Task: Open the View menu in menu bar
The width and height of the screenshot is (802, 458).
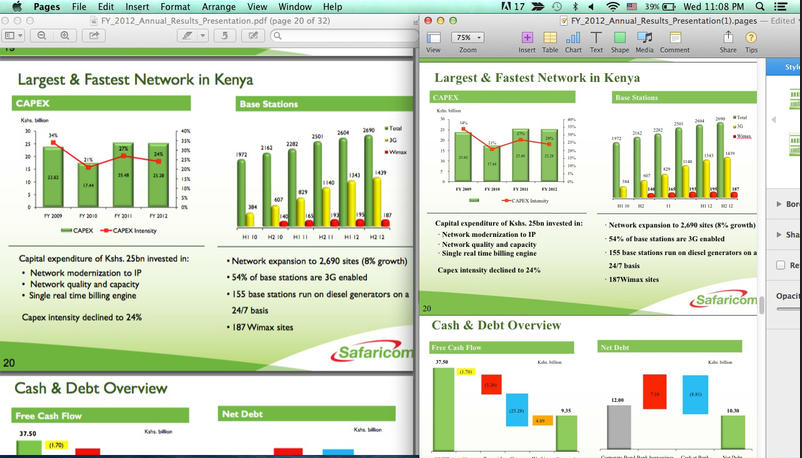Action: 257,7
